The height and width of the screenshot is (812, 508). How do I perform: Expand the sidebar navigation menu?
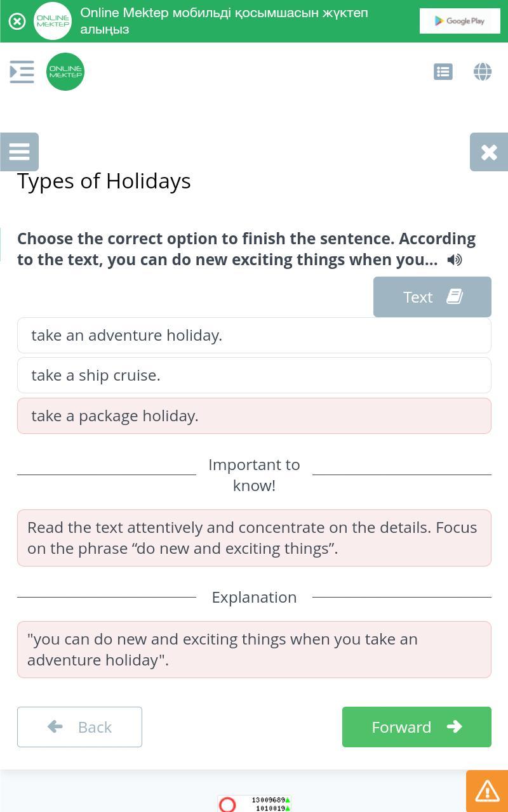pyautogui.click(x=22, y=72)
